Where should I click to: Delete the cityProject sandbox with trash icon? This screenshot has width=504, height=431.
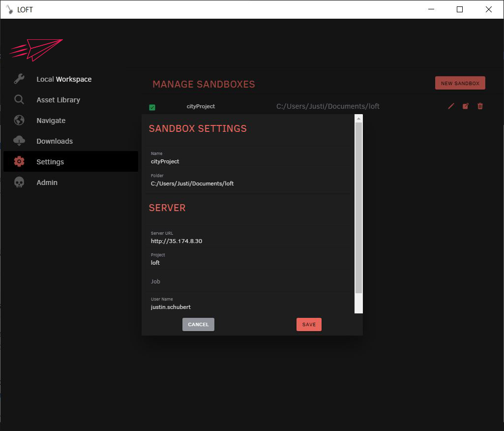480,106
